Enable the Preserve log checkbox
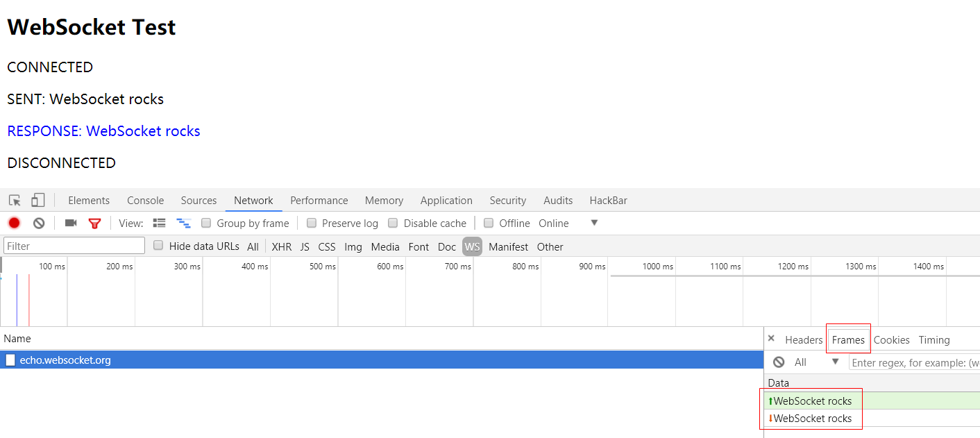The width and height of the screenshot is (980, 438). (x=312, y=223)
